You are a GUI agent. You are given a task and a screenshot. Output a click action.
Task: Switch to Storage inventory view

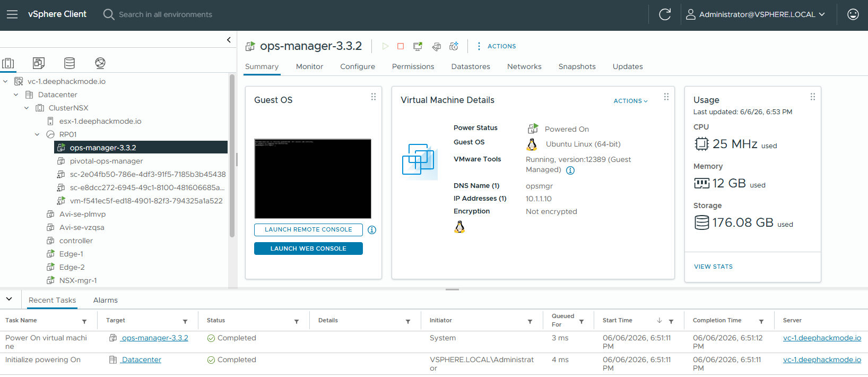(70, 63)
